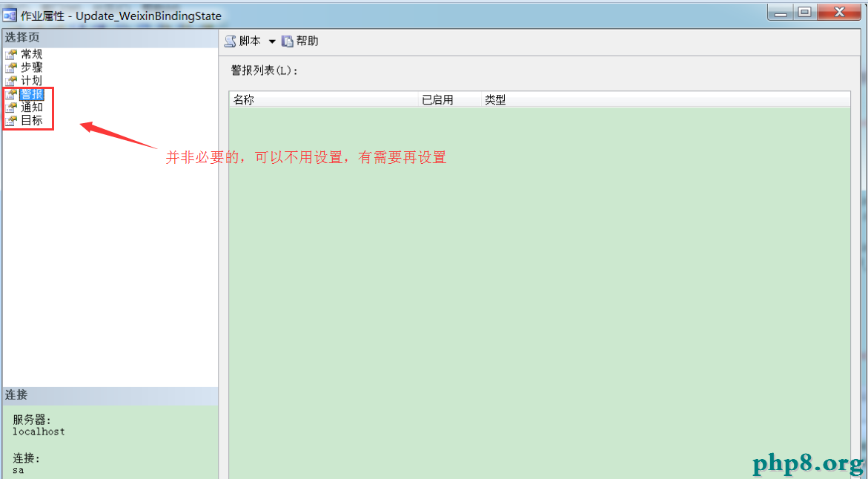This screenshot has width=868, height=479.
Task: Maximize the 作业属性 window
Action: (805, 13)
